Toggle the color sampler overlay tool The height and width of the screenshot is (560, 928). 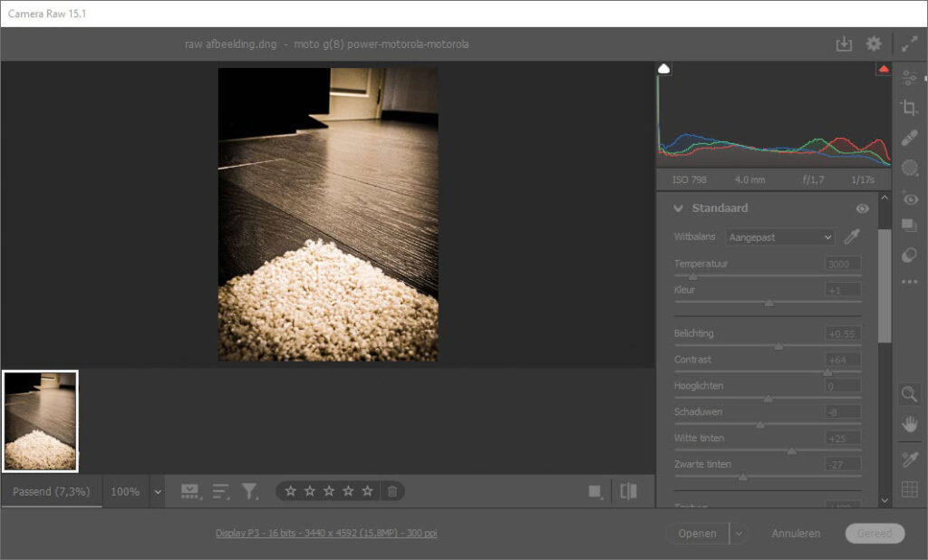coord(910,459)
